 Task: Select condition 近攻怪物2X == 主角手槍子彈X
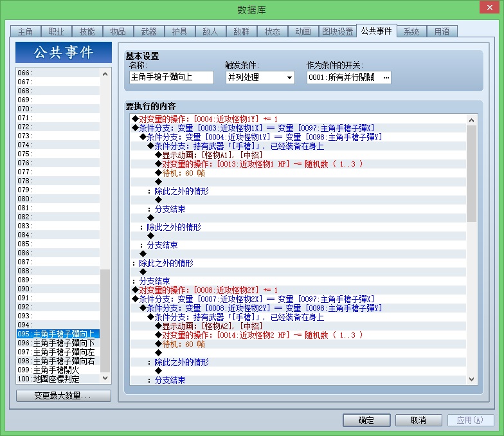[x=298, y=299]
